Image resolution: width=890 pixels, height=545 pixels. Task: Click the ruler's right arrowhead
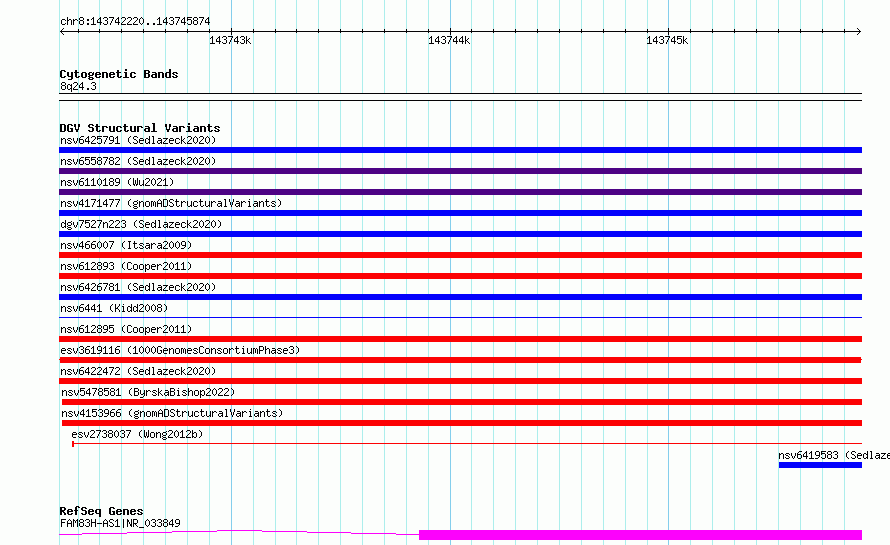[x=859, y=31]
